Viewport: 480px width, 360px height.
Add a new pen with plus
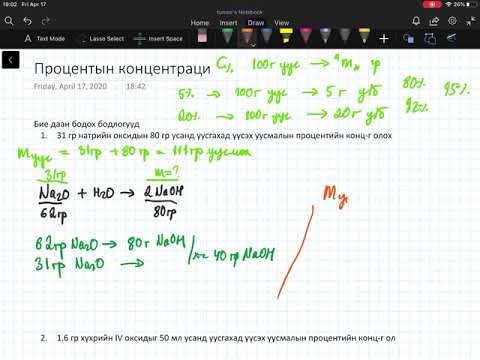pyautogui.click(x=384, y=39)
